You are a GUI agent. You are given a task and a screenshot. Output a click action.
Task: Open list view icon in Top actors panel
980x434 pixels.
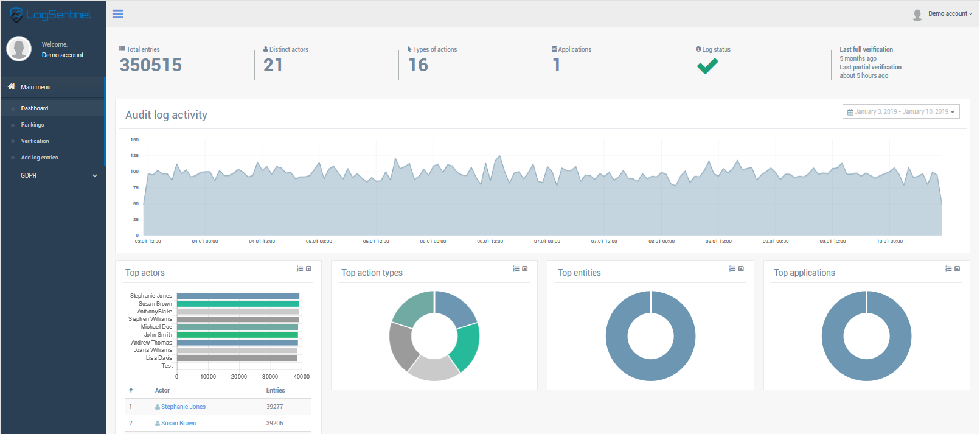(300, 268)
